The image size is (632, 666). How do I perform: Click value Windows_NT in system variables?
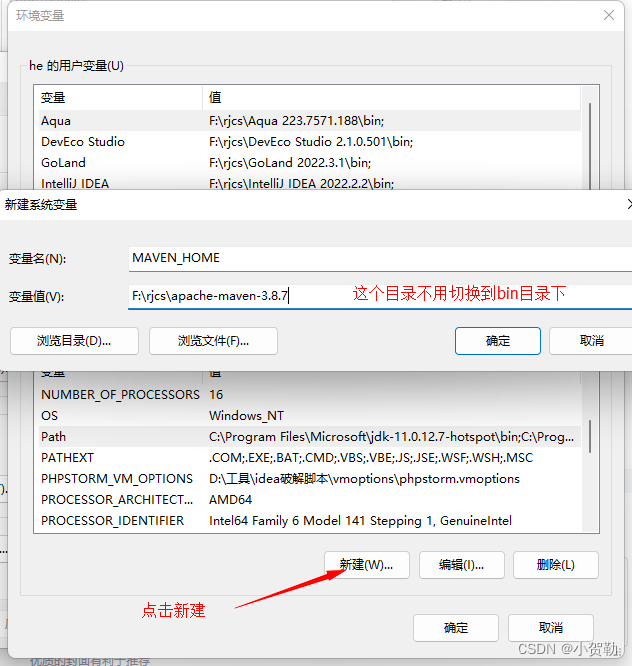pyautogui.click(x=246, y=415)
